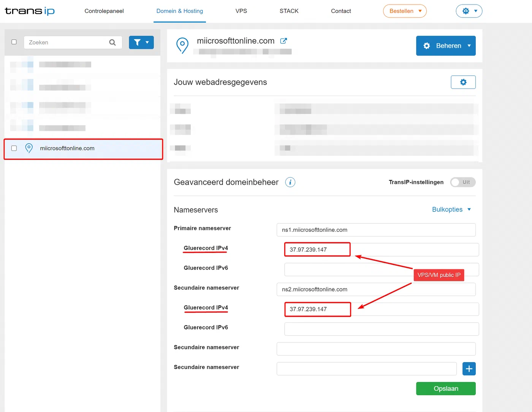Show info icon for Geavanceerd domeinbeheer

tap(290, 182)
